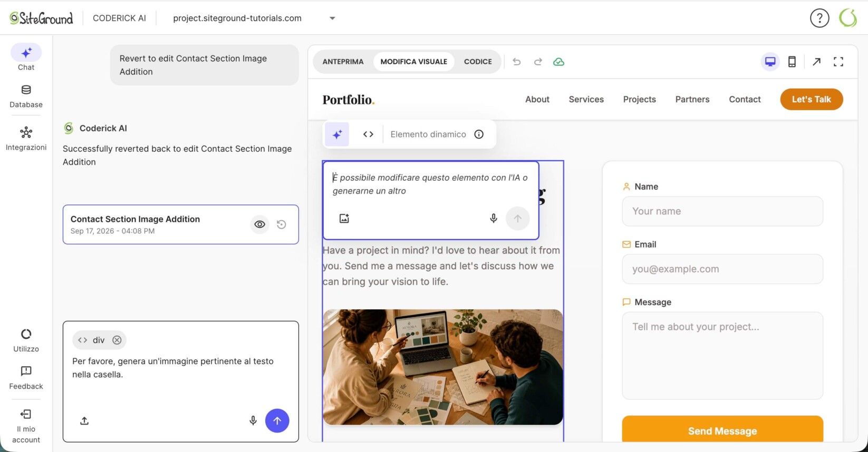Viewport: 868px width, 452px height.
Task: Click the Your name input field
Action: point(722,211)
